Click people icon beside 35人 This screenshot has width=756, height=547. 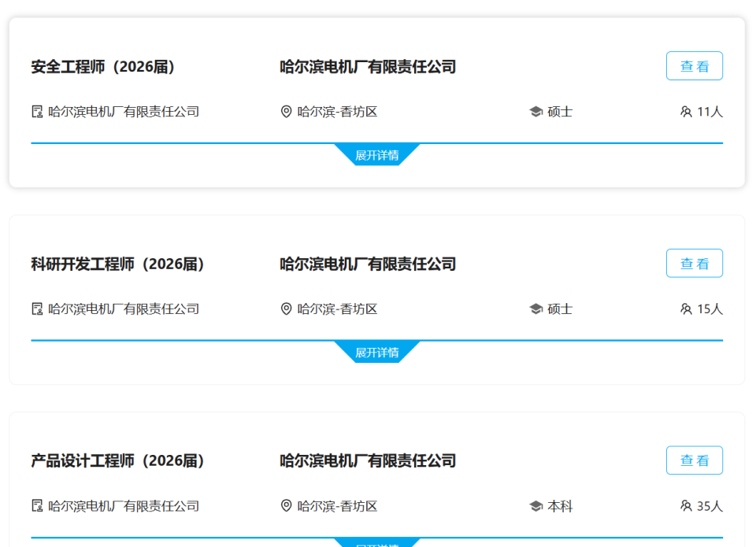(x=686, y=506)
